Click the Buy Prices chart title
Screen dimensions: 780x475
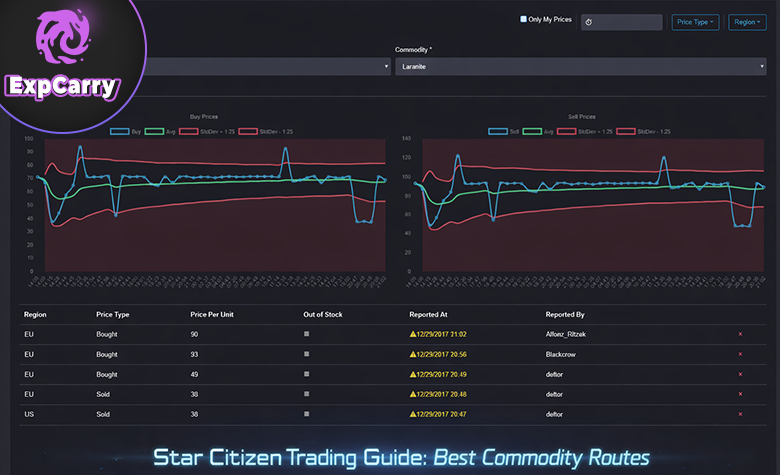(204, 116)
